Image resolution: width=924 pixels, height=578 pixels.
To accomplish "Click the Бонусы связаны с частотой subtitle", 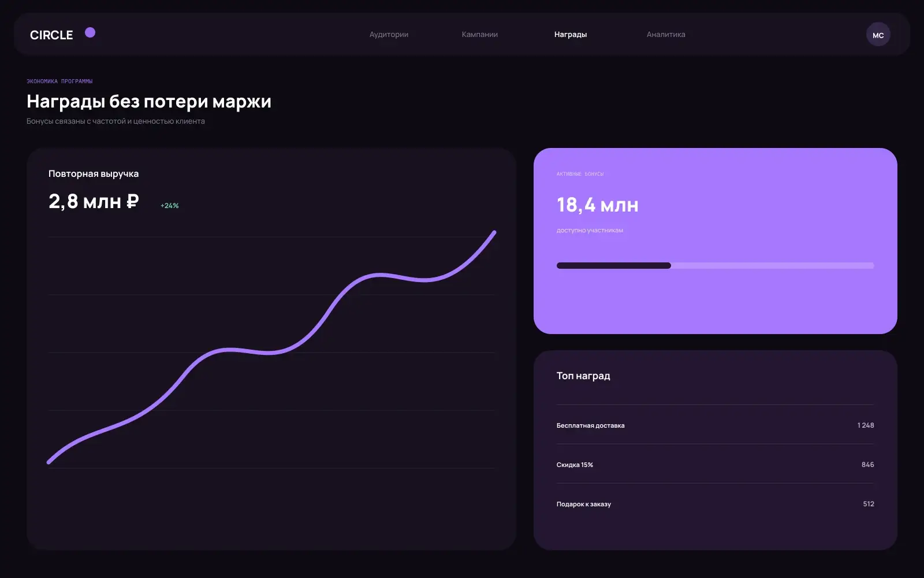I will click(115, 121).
